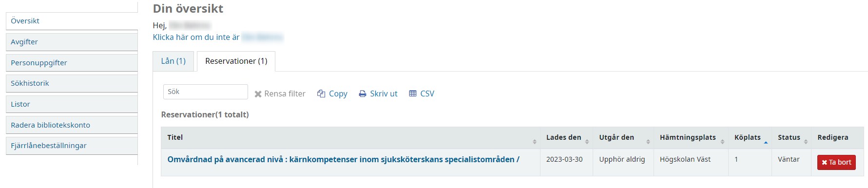
Task: Click the Copy icon in table toolbar
Action: pyautogui.click(x=321, y=94)
